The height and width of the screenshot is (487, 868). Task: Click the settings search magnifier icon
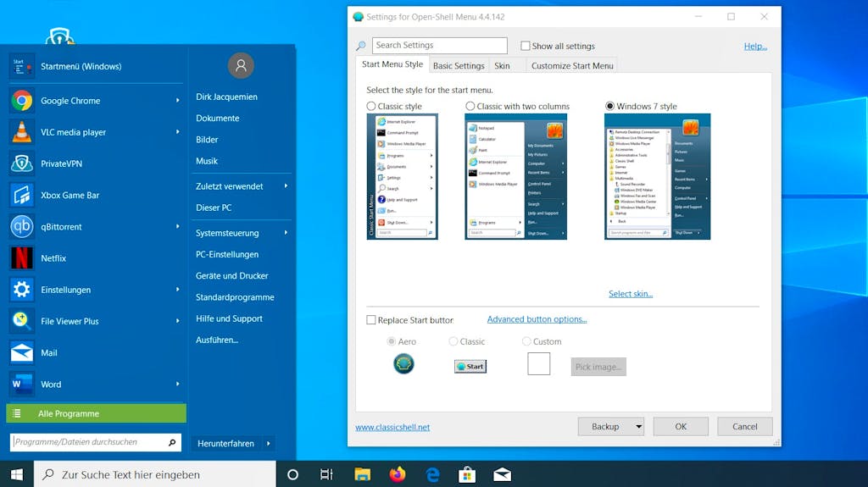(x=361, y=46)
